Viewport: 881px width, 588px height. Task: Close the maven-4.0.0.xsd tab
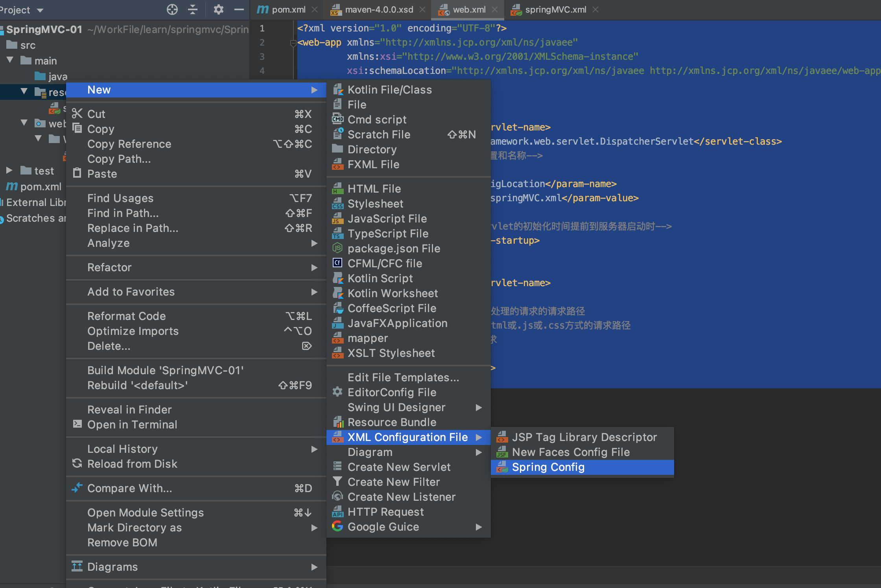click(x=422, y=9)
